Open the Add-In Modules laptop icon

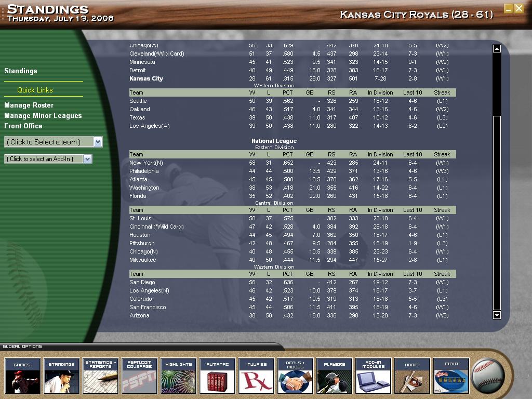coord(373,376)
